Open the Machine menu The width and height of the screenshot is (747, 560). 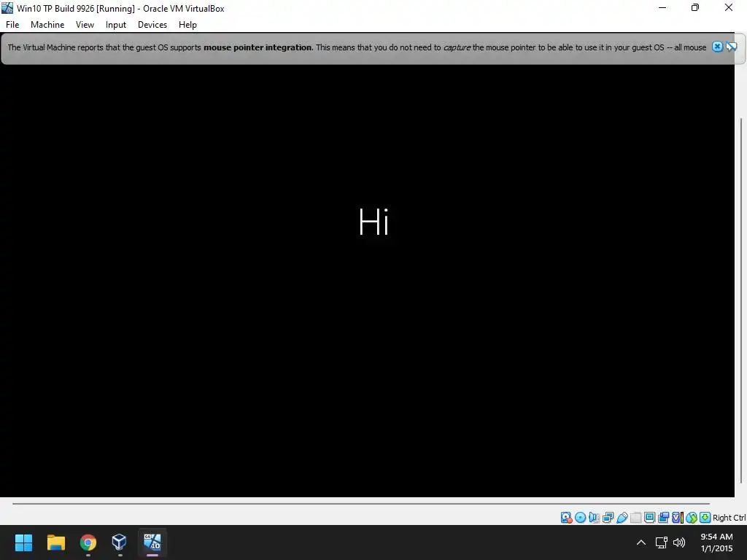[x=47, y=25]
